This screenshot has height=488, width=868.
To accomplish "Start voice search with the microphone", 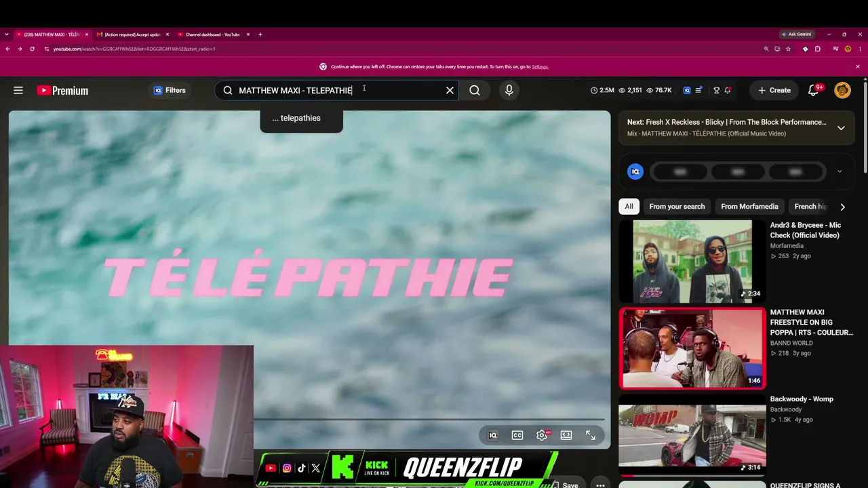I will tap(509, 90).
